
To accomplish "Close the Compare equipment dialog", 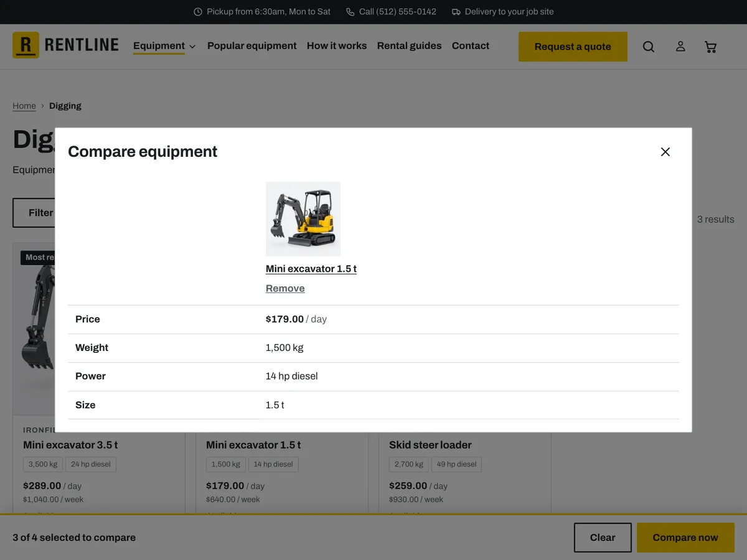I will click(665, 152).
